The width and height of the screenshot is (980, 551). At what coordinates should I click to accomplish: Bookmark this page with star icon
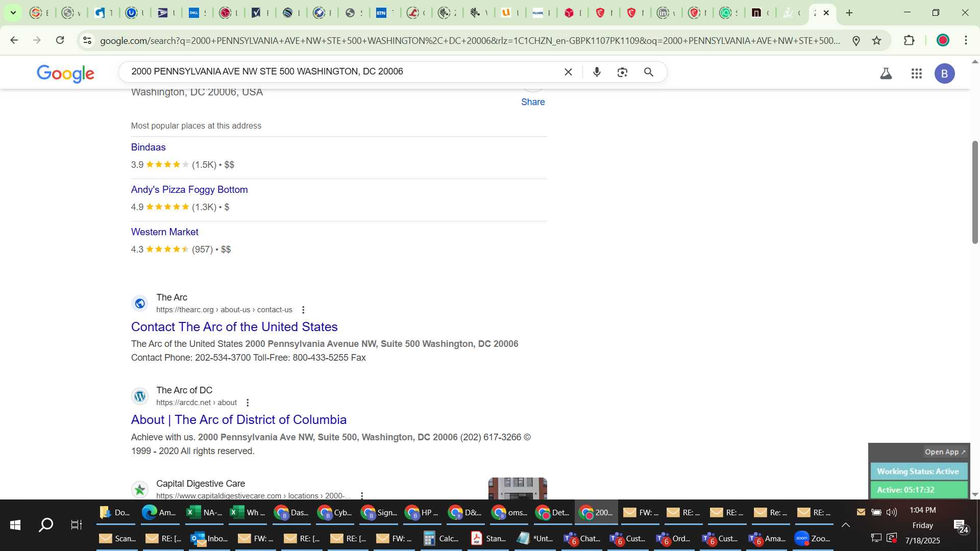877,41
